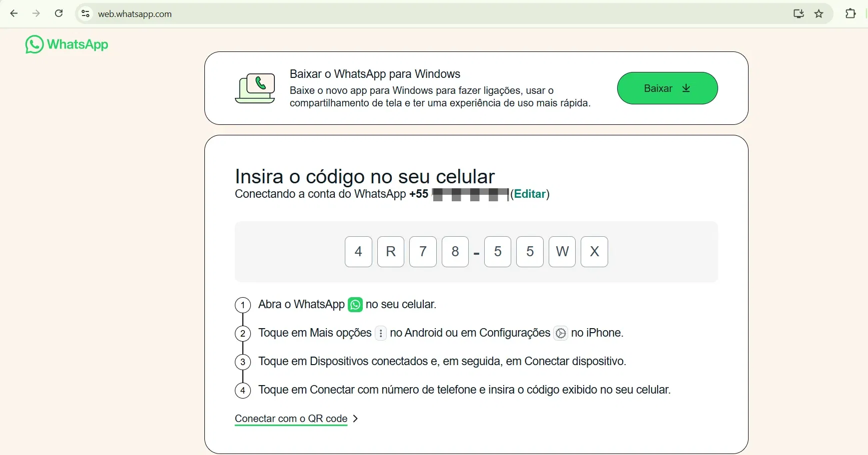
Task: Click the title Baixar o WhatsApp para Windows
Action: (375, 74)
